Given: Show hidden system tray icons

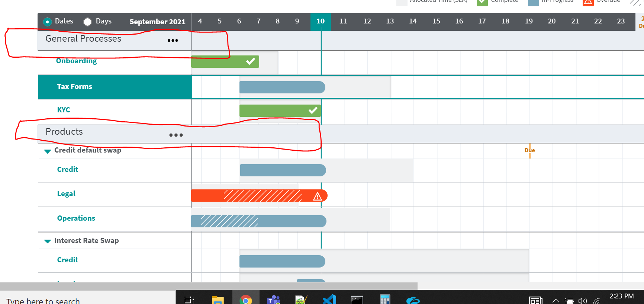Looking at the screenshot, I should click(x=556, y=301).
